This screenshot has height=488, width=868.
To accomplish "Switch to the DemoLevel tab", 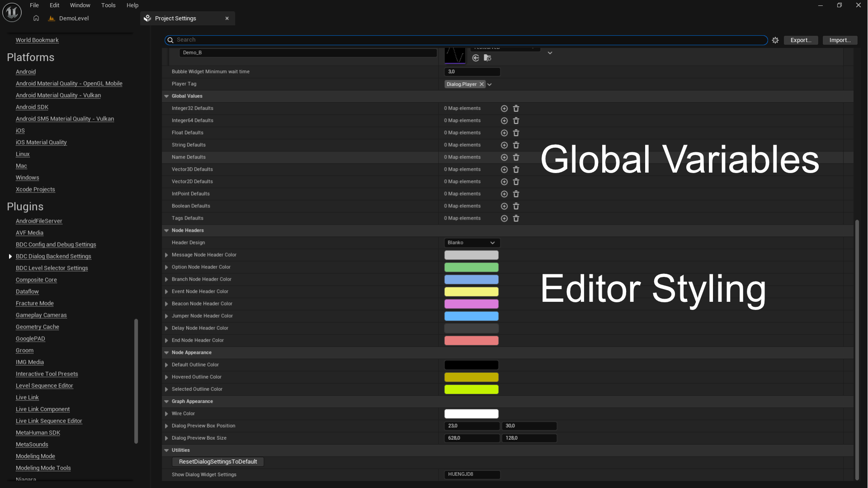I will tap(74, 19).
